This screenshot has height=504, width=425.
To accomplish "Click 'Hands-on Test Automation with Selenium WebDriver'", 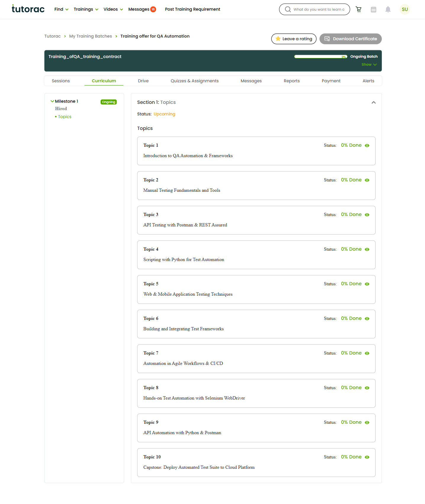I will coord(194,398).
